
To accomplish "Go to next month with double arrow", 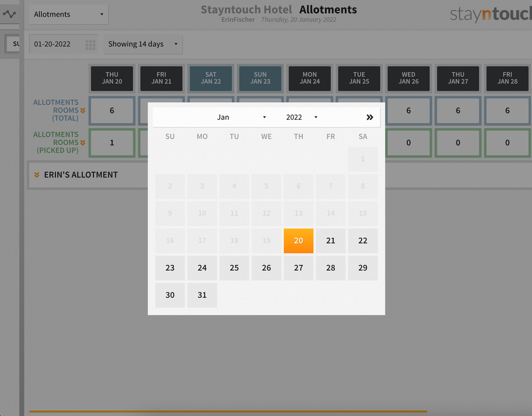I will [x=370, y=117].
